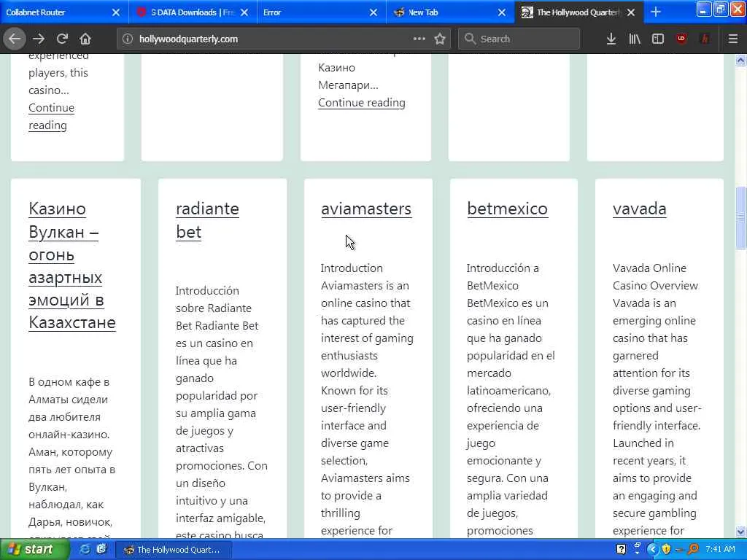Screen dimensions: 747x560
Task: Toggle the sidebars view icon
Action: [657, 39]
